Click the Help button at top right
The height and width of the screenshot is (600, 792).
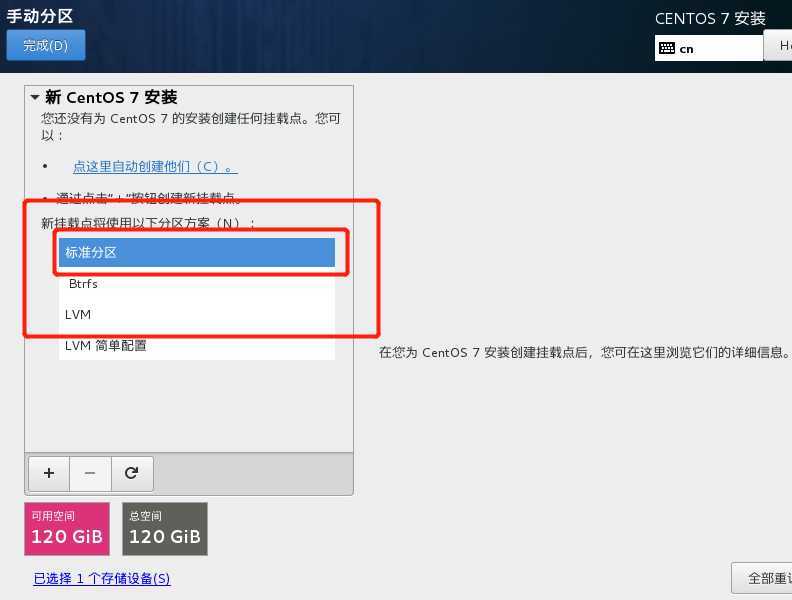tap(778, 45)
